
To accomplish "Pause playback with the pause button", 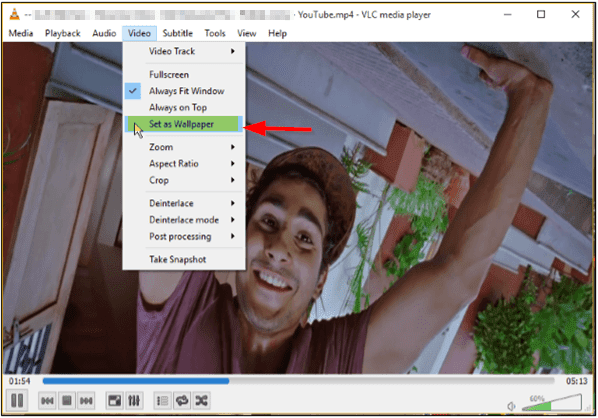I will coord(17,400).
